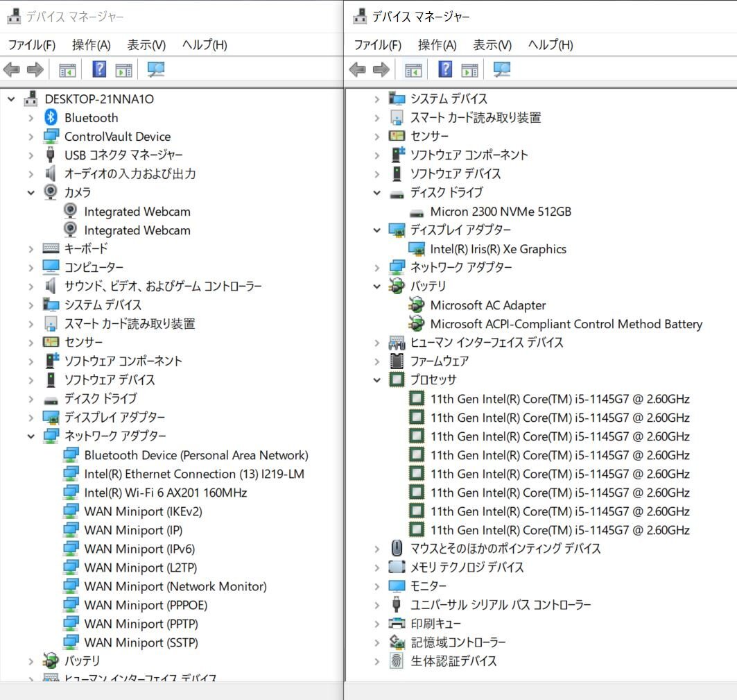Screen dimensions: 737x700
Task: Click printer icon for 印刷キュー
Action: coord(397,623)
